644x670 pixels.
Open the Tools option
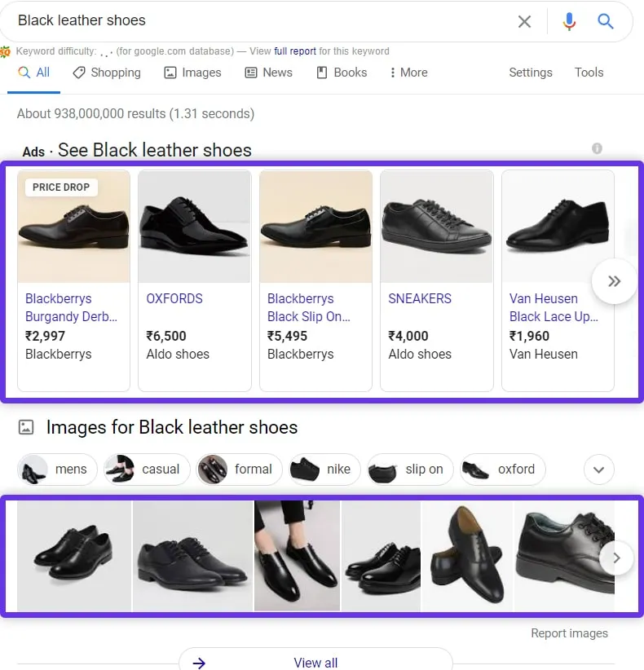point(589,73)
